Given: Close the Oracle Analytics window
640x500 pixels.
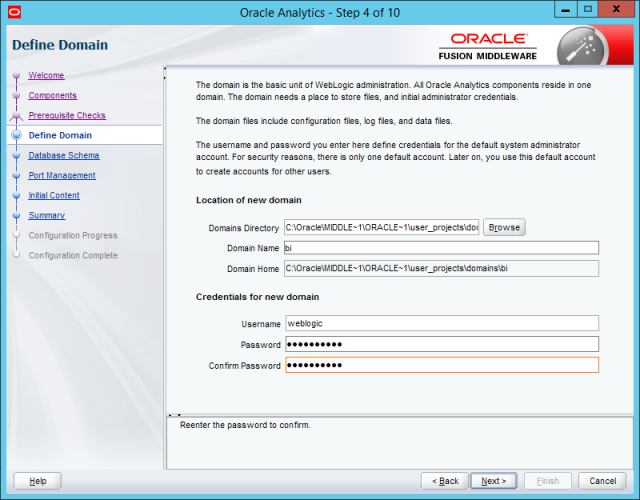Looking at the screenshot, I should (x=616, y=10).
